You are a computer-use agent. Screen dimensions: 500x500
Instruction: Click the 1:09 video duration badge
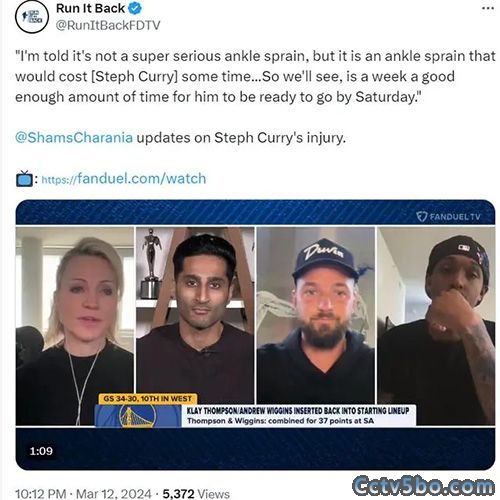point(41,451)
